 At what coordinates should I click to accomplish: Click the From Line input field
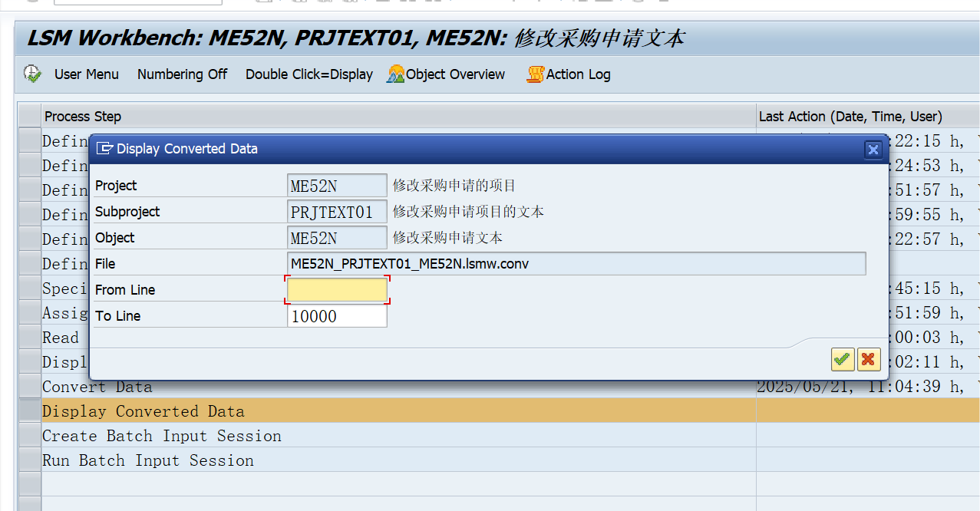(x=337, y=289)
